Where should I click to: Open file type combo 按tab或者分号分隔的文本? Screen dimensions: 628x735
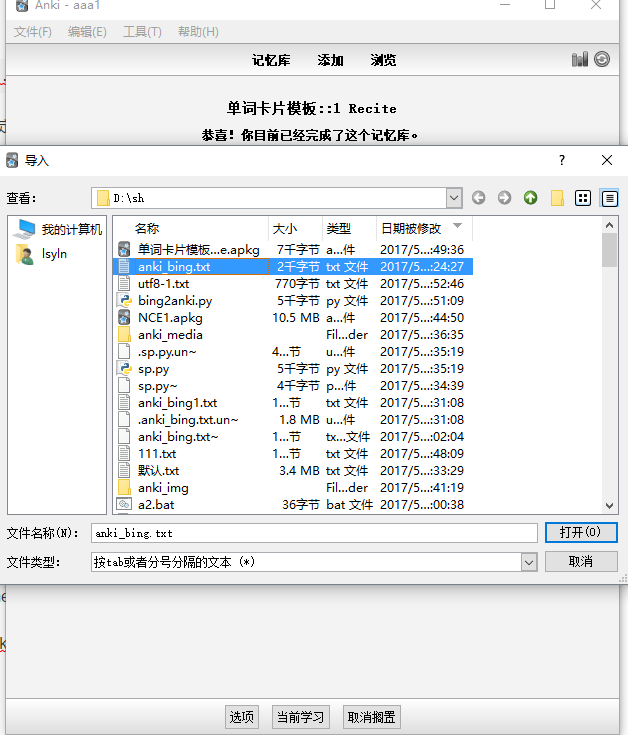point(314,562)
